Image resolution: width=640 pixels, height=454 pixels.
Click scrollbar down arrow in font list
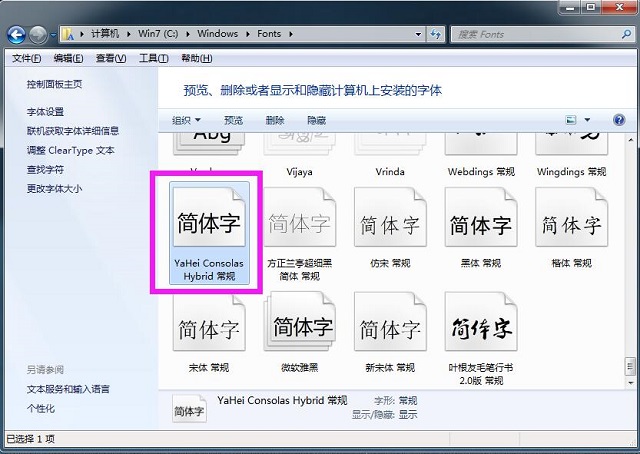click(x=631, y=383)
